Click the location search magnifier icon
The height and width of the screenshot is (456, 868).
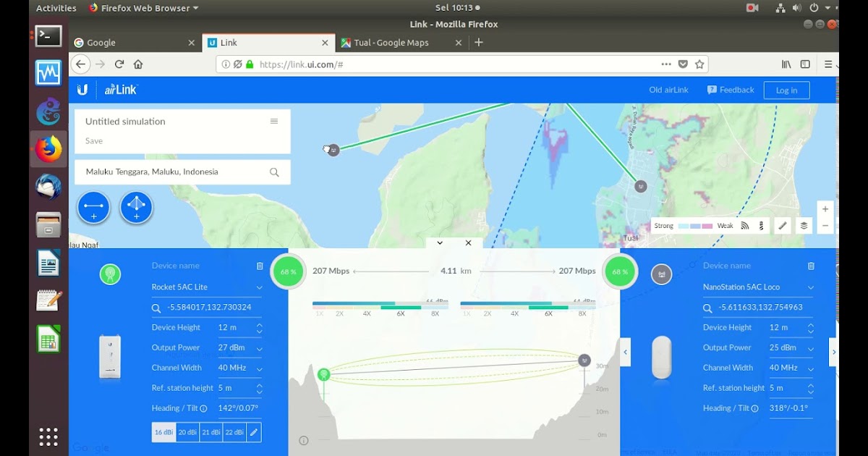point(274,172)
